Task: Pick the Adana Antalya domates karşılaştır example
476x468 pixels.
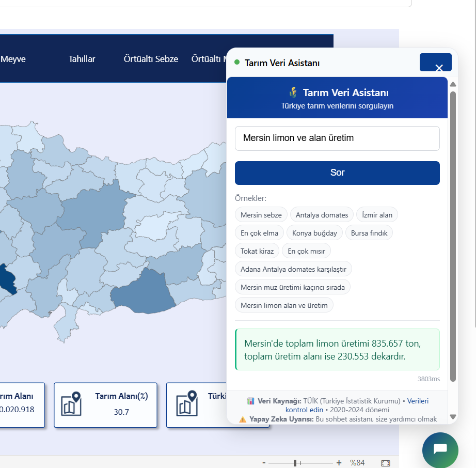Action: [x=293, y=269]
